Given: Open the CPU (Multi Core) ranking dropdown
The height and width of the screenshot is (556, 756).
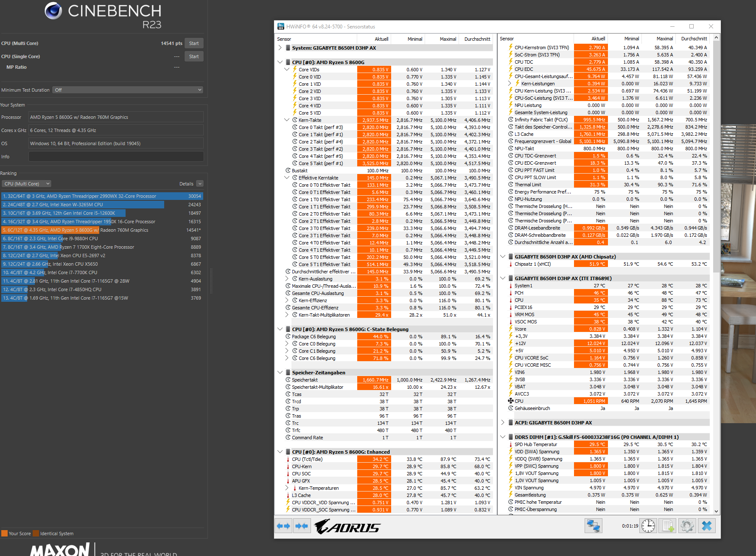Looking at the screenshot, I should (26, 184).
